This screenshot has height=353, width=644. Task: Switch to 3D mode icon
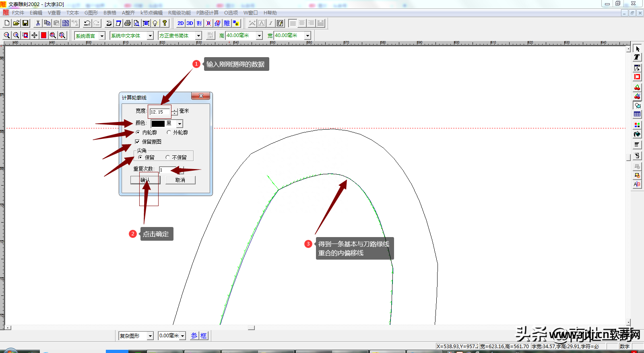pyautogui.click(x=190, y=23)
